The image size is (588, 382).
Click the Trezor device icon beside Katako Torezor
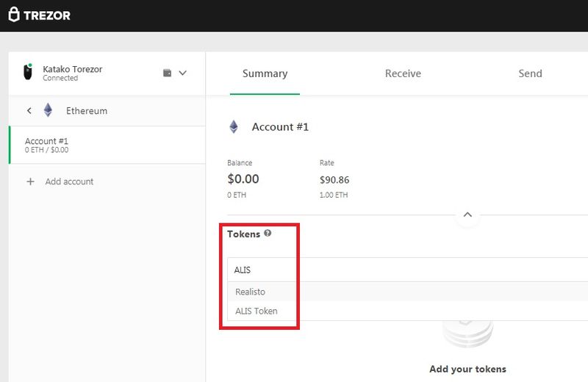(x=28, y=72)
